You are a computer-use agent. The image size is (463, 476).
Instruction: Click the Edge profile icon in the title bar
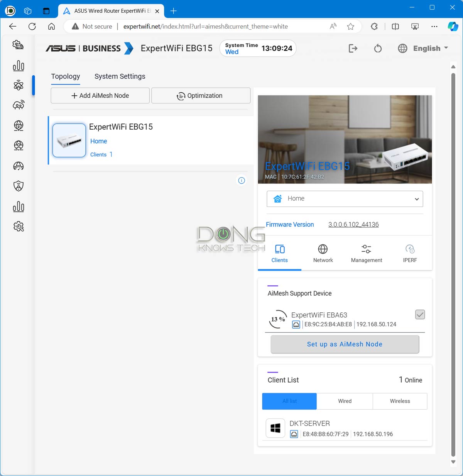10,11
